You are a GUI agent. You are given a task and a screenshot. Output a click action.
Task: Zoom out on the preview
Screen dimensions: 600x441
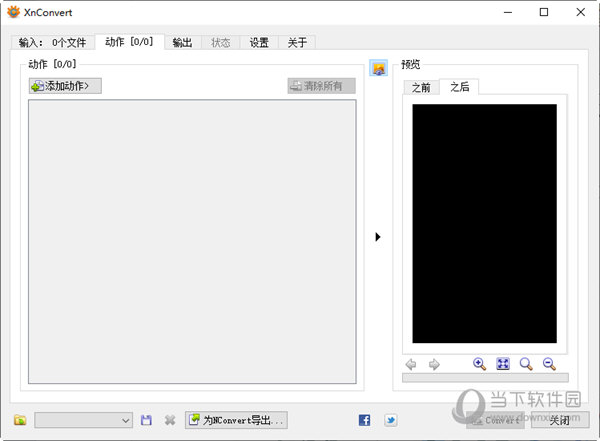click(x=549, y=364)
